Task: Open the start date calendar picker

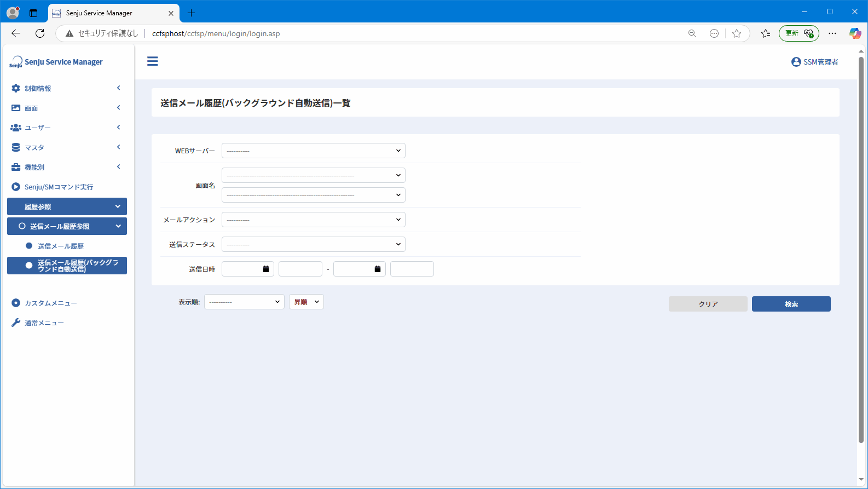Action: (266, 269)
